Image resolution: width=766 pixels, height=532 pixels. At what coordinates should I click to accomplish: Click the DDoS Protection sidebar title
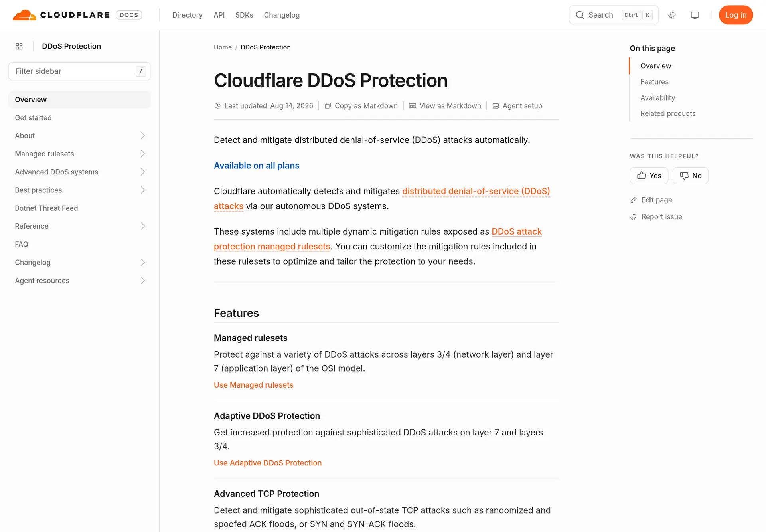(71, 46)
